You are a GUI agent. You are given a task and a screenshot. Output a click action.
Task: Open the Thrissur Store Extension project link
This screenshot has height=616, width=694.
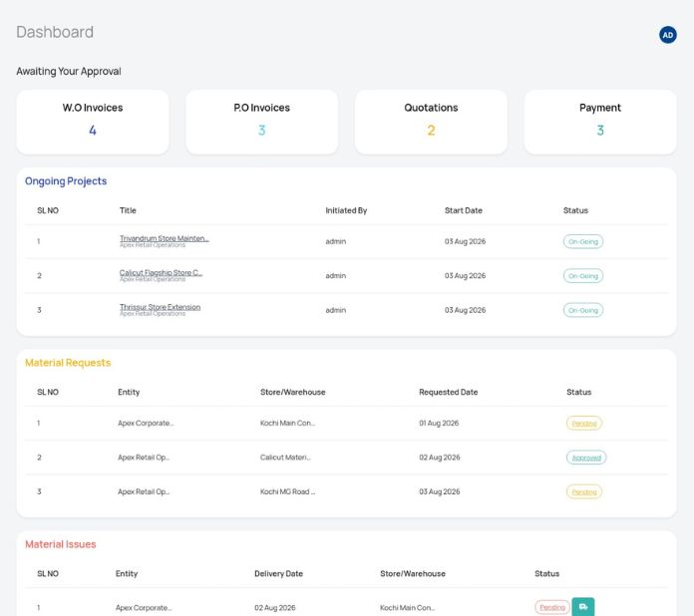pos(160,307)
